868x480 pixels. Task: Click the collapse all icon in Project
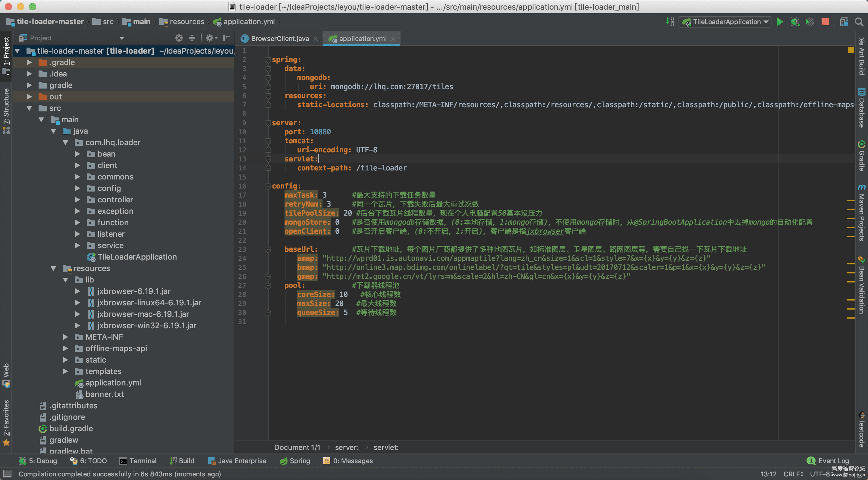click(x=192, y=38)
